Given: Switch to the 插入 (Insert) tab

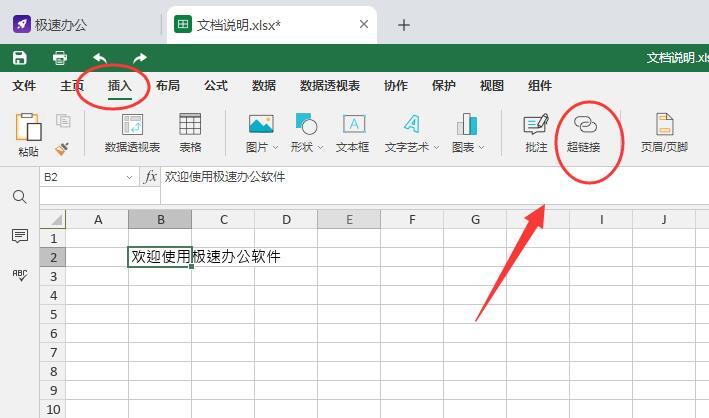Looking at the screenshot, I should click(x=120, y=86).
